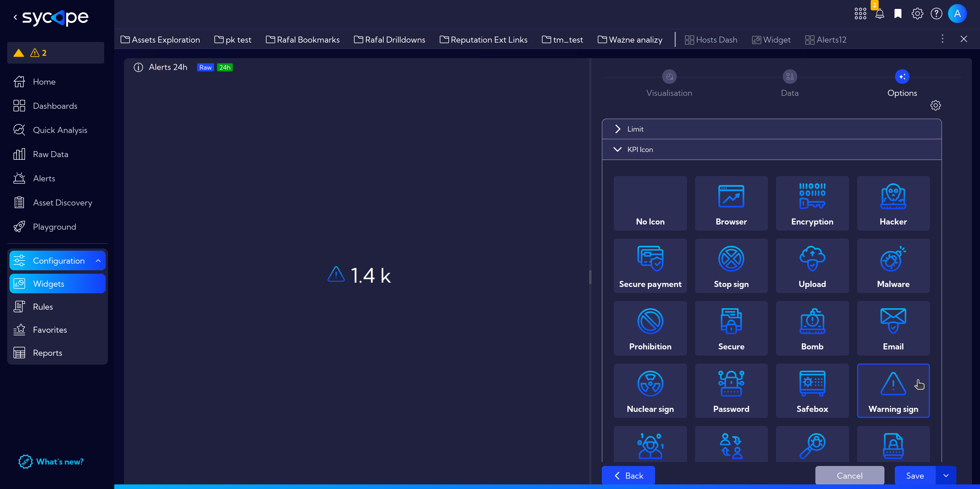980x489 pixels.
Task: Close the bookmarks bar with X
Action: coord(963,39)
